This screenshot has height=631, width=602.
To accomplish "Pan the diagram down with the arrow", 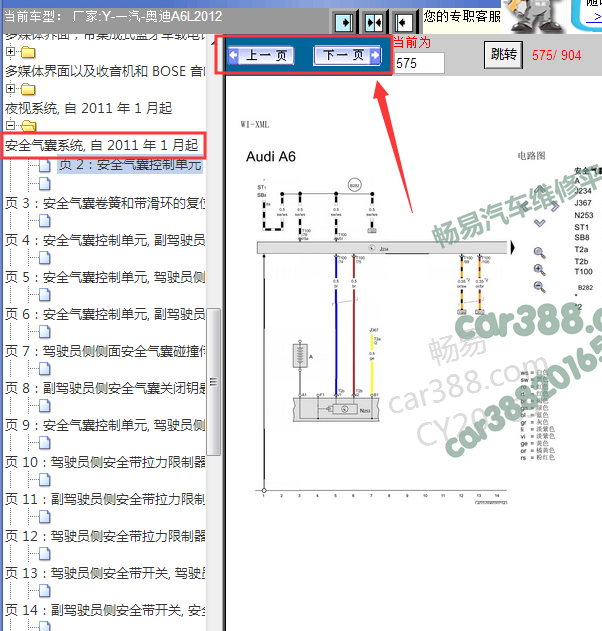I will coord(539,223).
